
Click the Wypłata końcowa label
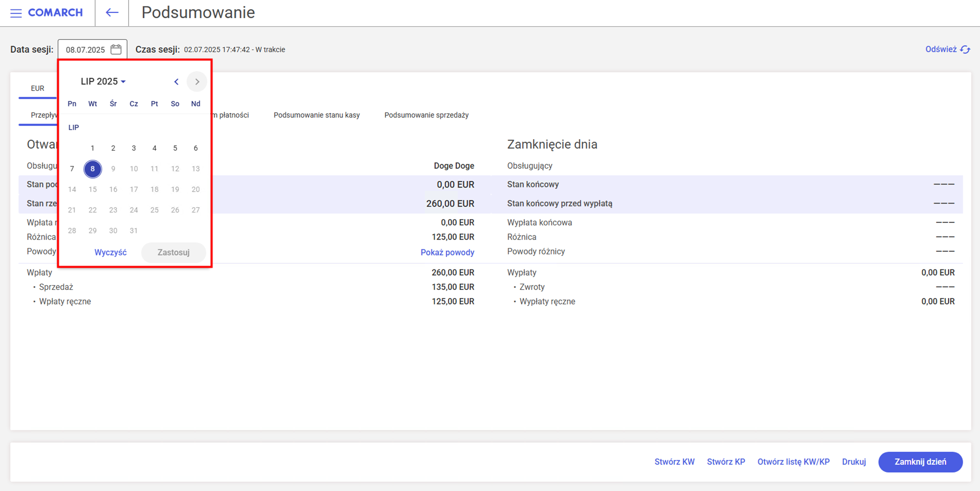click(x=539, y=223)
